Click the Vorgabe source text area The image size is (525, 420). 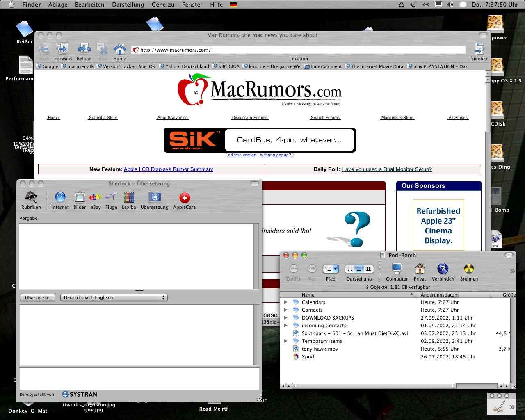(x=136, y=256)
